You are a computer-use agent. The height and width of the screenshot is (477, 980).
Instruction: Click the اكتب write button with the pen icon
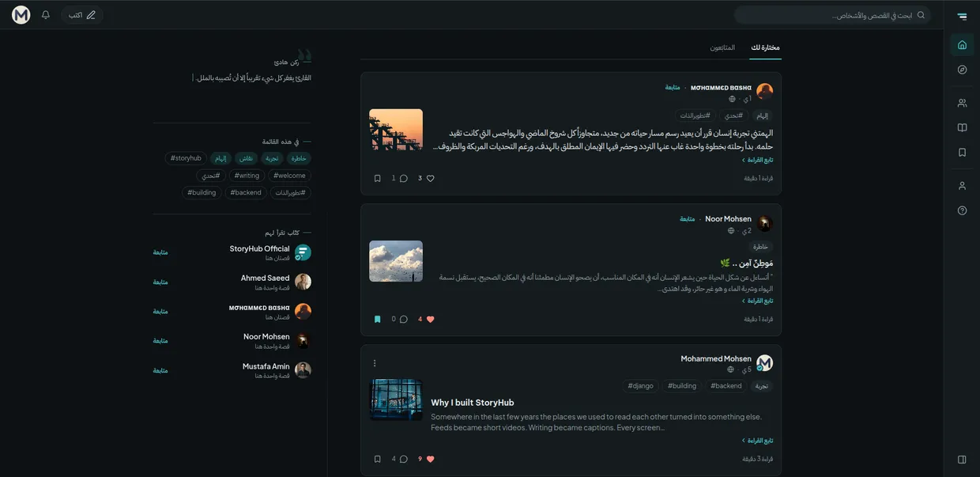82,15
